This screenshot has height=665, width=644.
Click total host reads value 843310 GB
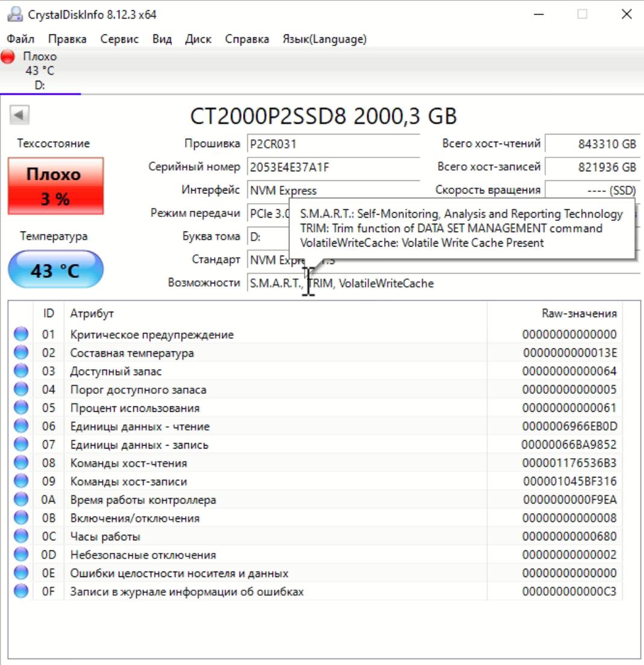point(592,143)
